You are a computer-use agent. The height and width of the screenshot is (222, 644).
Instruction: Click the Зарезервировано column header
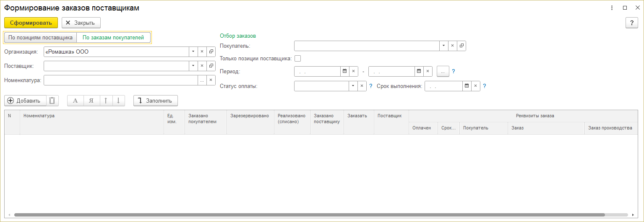[x=250, y=122]
